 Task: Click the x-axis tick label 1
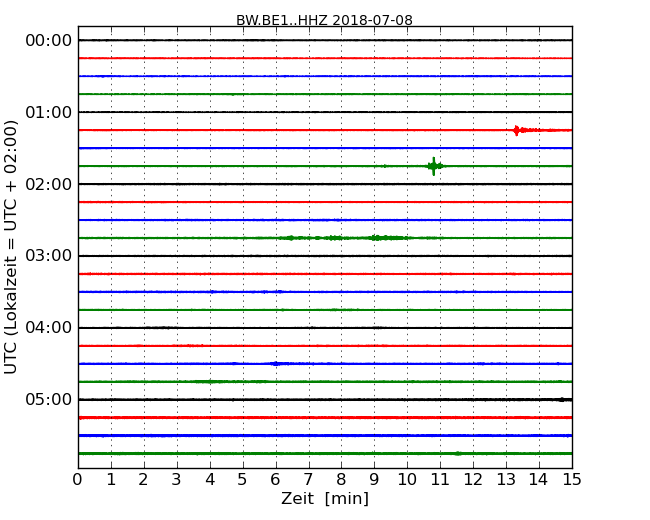tap(111, 480)
